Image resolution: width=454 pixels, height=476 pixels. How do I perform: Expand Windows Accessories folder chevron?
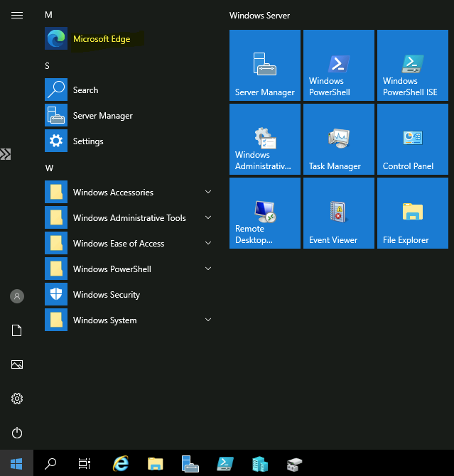pos(208,192)
